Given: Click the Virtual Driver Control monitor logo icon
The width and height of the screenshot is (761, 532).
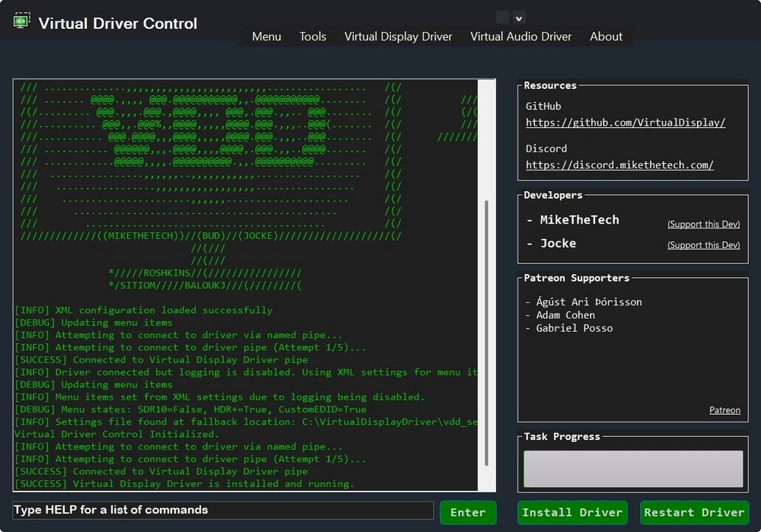Looking at the screenshot, I should click(x=21, y=22).
